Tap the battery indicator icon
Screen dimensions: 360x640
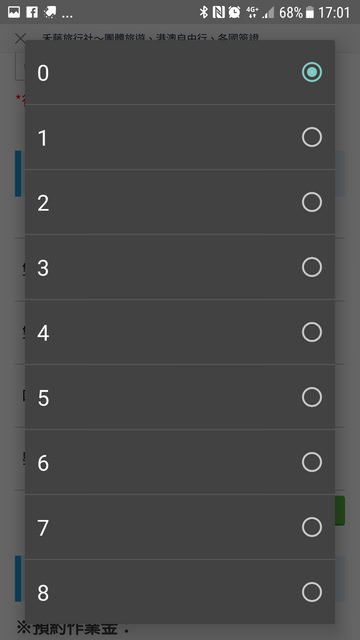tap(310, 13)
